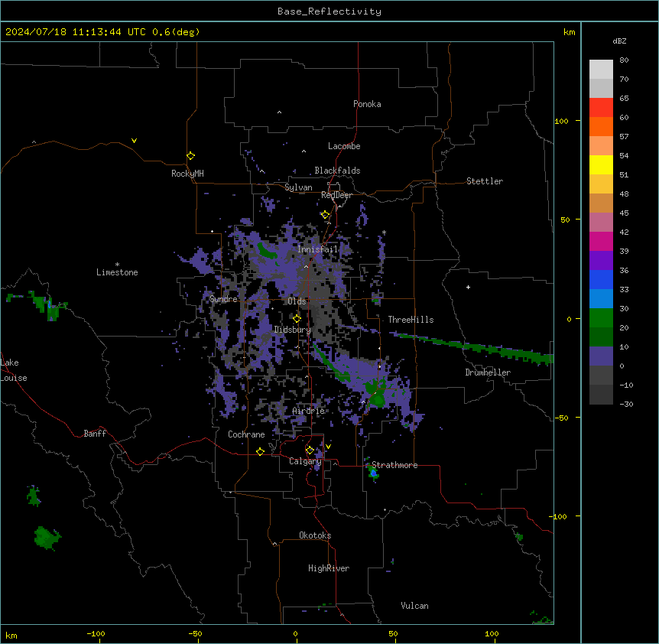Click the Ponoka city label
Screen dimensions: 659x644
pos(367,104)
